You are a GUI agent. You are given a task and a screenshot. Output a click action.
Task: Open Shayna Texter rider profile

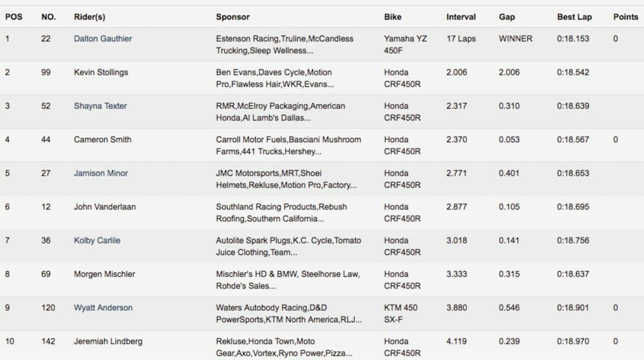click(100, 106)
